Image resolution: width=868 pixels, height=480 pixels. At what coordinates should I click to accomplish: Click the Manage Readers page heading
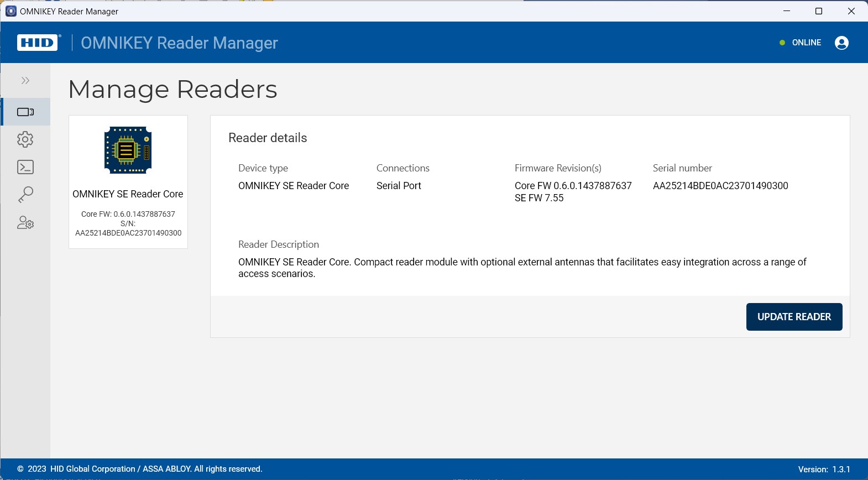(172, 89)
